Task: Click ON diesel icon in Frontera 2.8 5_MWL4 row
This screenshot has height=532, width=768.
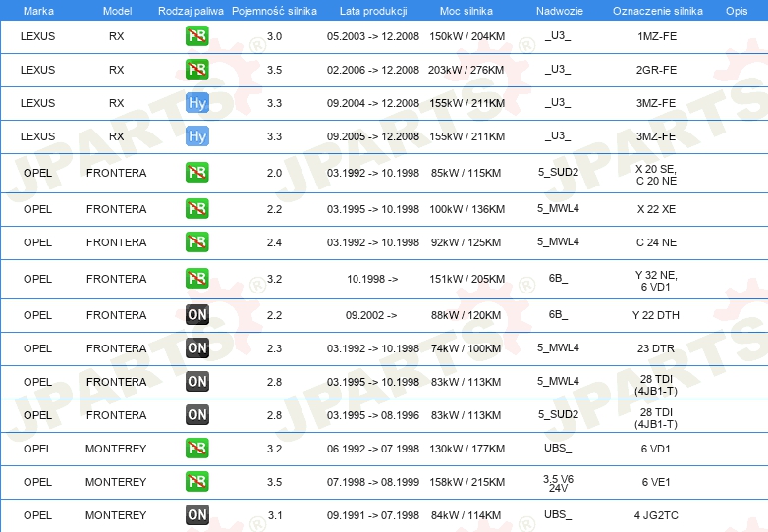Action: [197, 381]
